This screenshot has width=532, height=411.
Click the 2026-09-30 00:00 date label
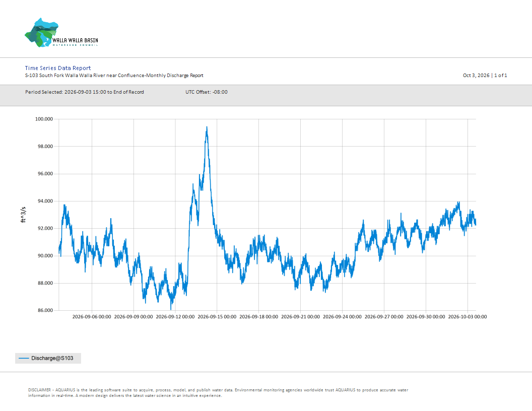coord(426,317)
